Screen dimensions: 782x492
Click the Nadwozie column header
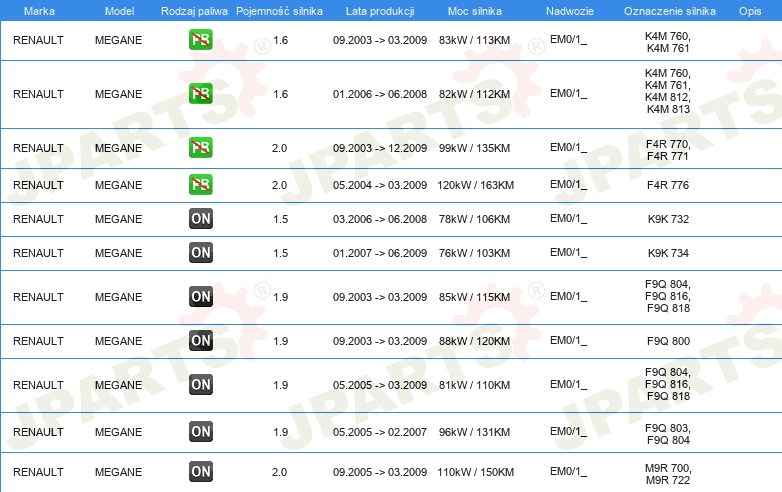tap(570, 11)
